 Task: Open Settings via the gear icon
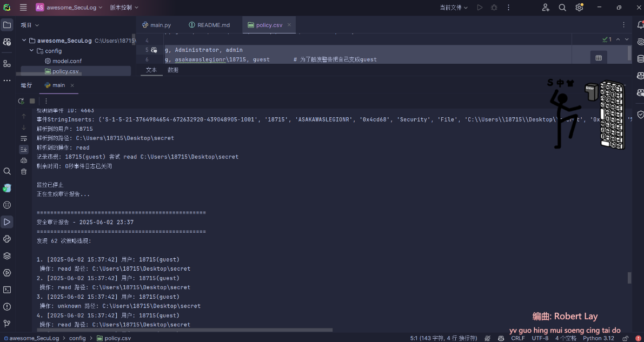[x=578, y=8]
